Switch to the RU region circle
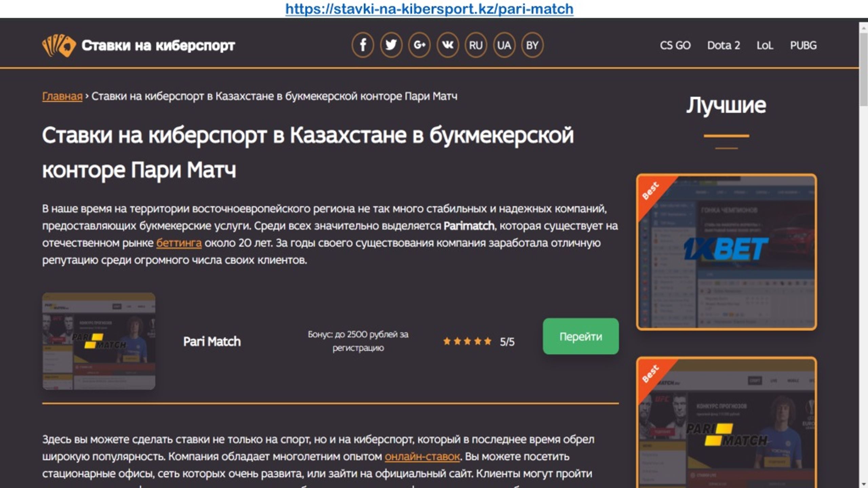Screen dimensions: 868x488 point(476,45)
